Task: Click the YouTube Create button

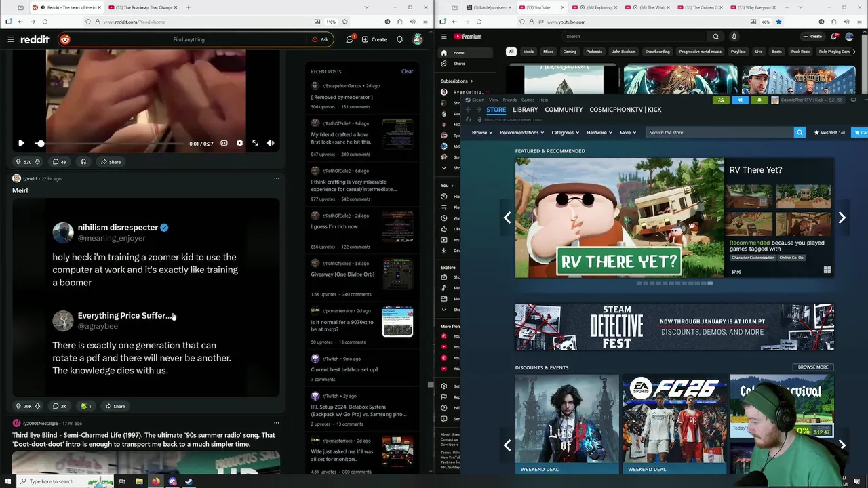Action: pos(812,37)
